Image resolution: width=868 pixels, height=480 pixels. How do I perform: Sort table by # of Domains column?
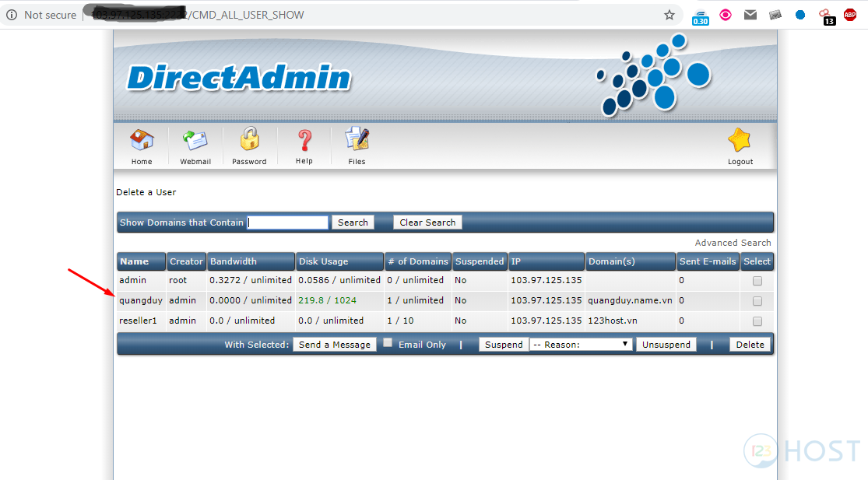pyautogui.click(x=418, y=261)
